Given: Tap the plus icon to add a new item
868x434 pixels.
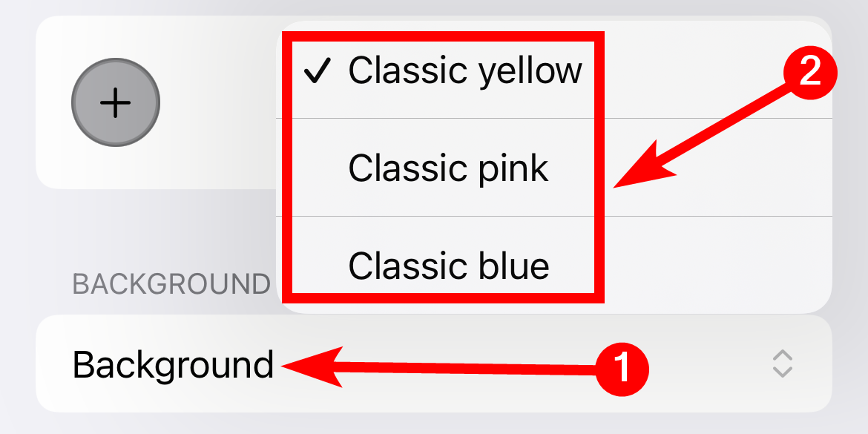Looking at the screenshot, I should coord(114,102).
